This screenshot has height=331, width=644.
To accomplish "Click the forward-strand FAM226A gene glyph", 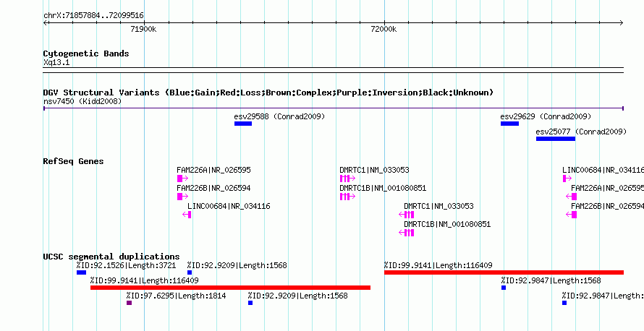I will (x=183, y=179).
